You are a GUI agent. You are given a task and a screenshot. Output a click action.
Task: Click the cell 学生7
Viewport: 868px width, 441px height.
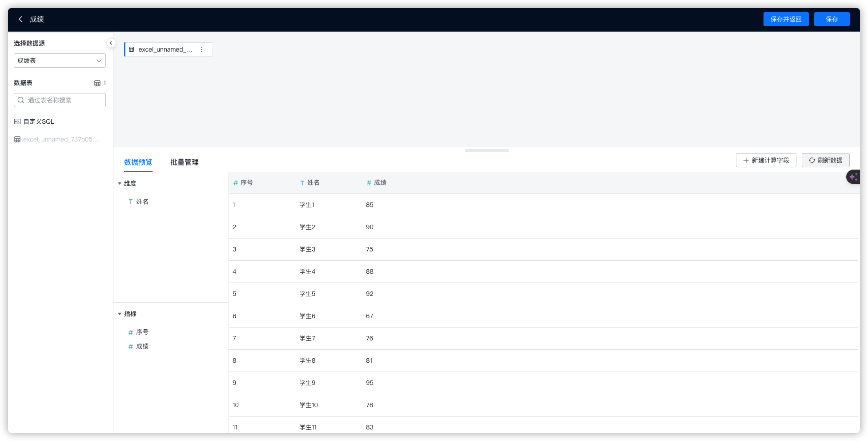(x=307, y=338)
